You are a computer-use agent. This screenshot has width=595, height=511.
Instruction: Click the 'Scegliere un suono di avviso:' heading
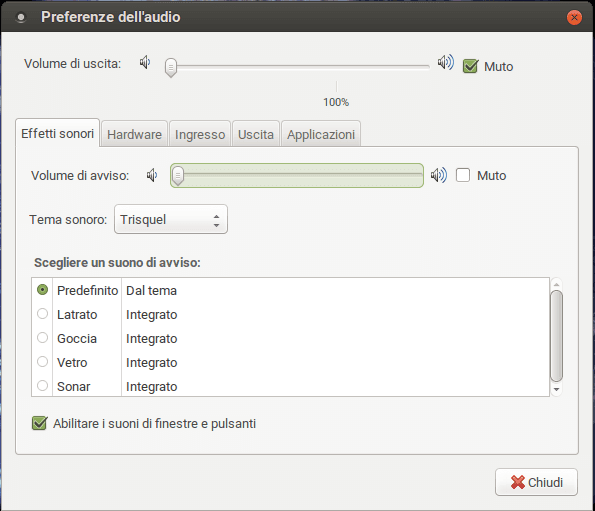(117, 263)
